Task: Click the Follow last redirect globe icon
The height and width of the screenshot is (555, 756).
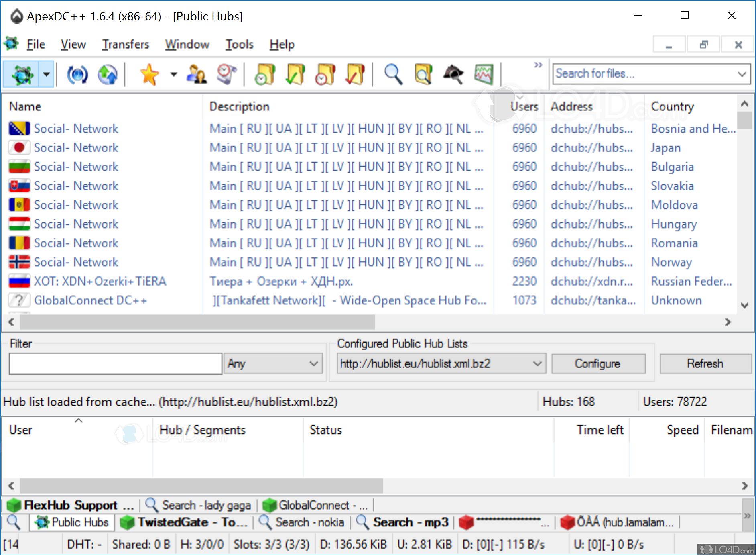Action: coord(108,74)
